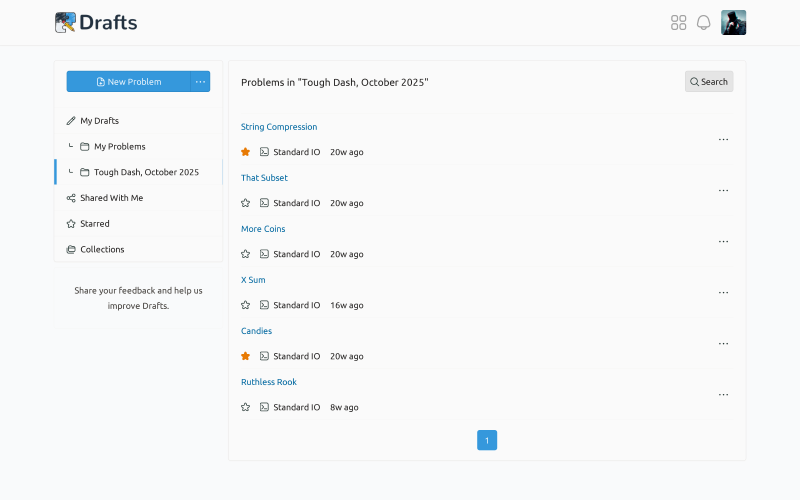
Task: Click the collections icon in sidebar
Action: point(71,249)
